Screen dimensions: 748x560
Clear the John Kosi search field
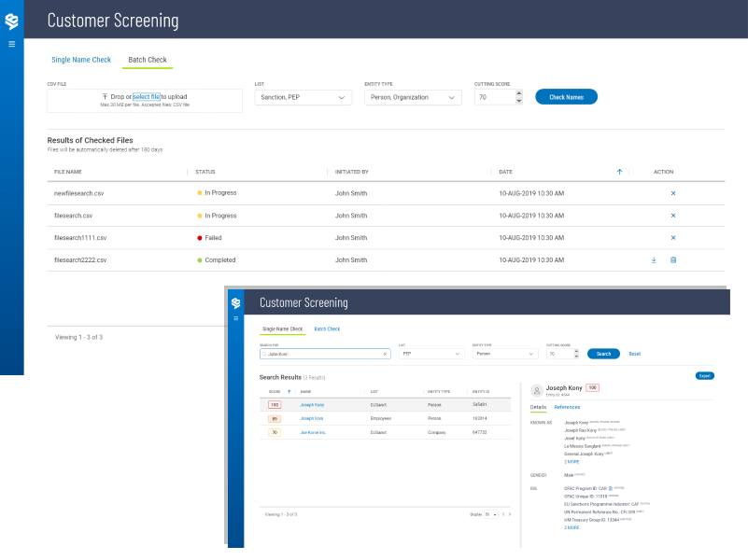tap(385, 355)
